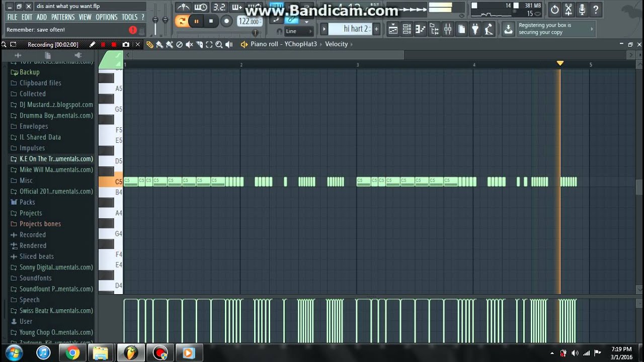Screen dimensions: 644x362
Task: Pause the Bandicam recording
Action: pos(103,45)
